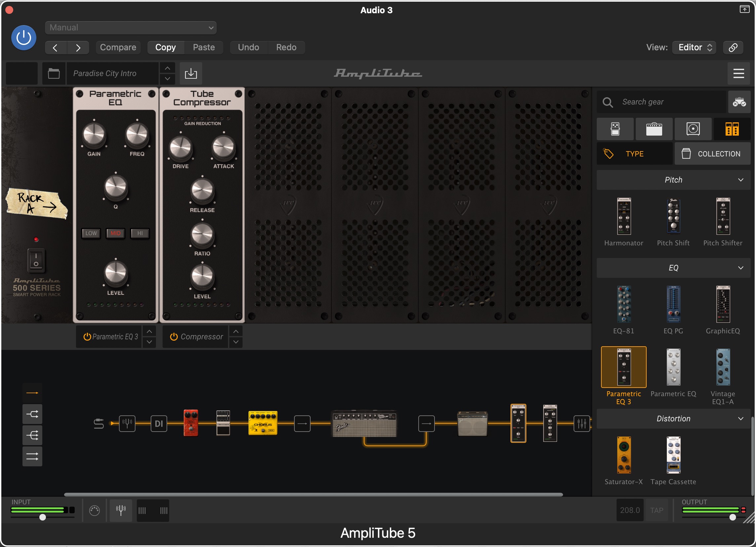Screen dimensions: 756x547
Task: Select the two-way split signal routing
Action: click(32, 415)
